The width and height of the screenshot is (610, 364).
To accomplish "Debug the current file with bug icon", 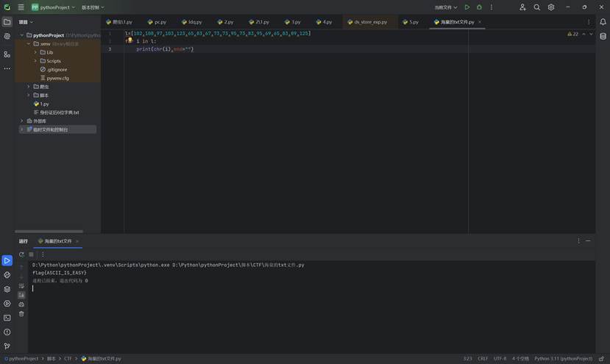I will (479, 7).
